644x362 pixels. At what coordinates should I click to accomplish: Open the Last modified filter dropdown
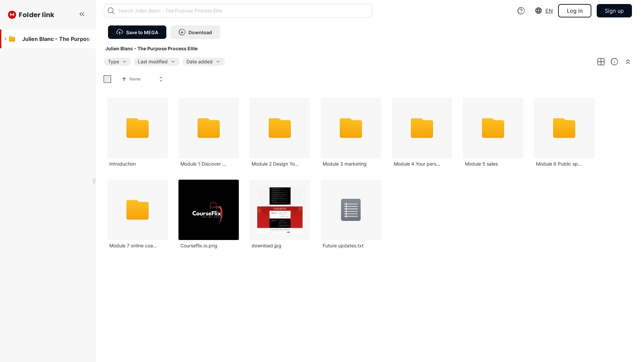tap(156, 62)
